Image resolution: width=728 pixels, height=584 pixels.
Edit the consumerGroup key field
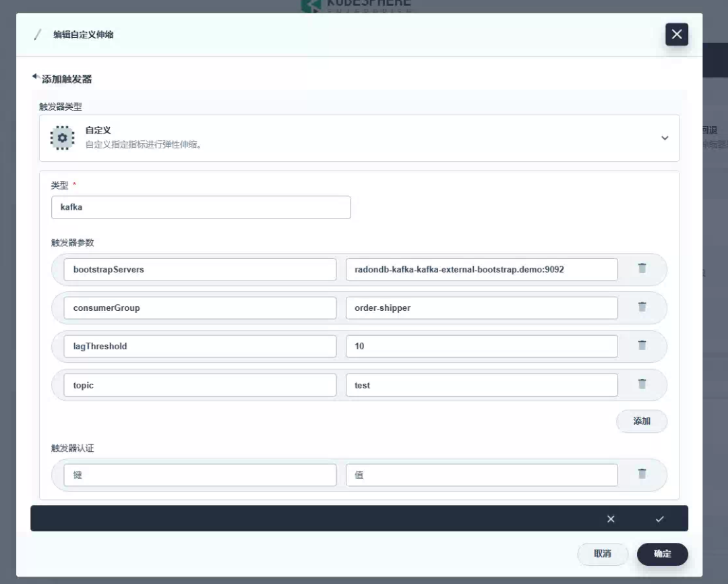pos(200,308)
